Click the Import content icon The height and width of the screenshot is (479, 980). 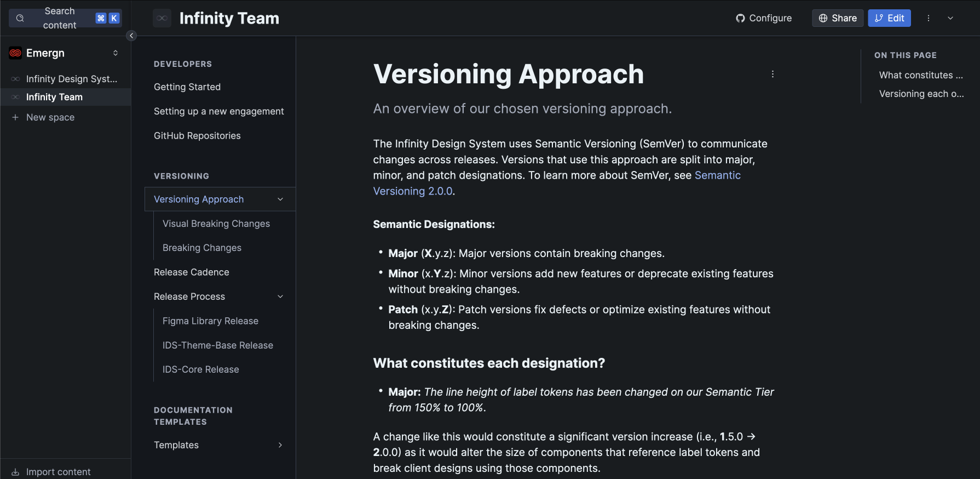point(15,472)
